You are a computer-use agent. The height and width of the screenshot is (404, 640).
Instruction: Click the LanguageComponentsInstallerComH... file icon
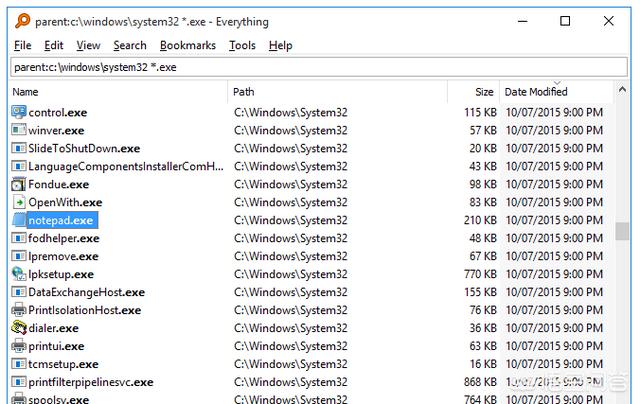click(19, 166)
